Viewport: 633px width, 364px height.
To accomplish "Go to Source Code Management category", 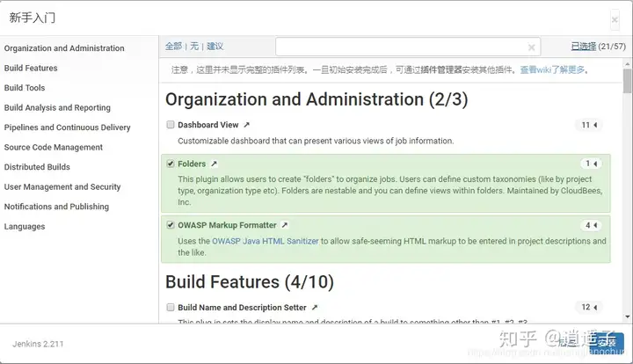I will point(54,147).
